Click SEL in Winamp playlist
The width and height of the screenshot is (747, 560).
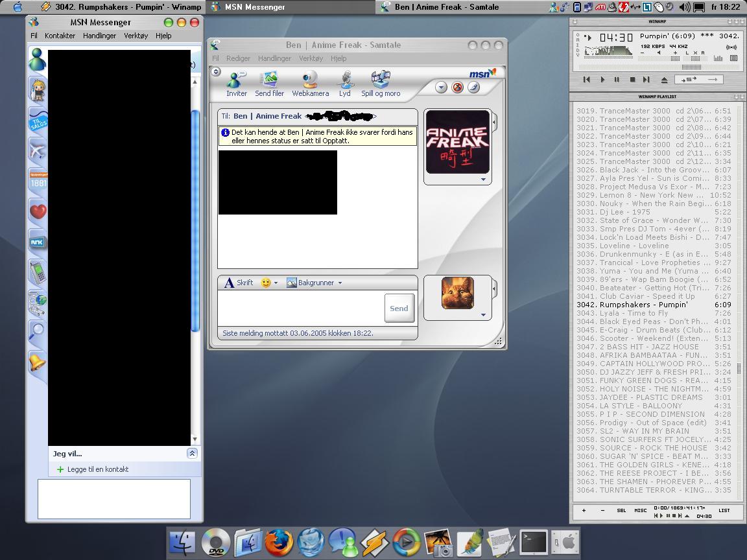click(x=621, y=511)
